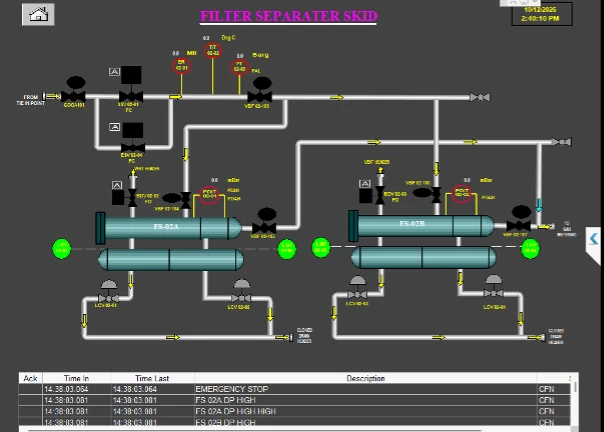This screenshot has height=432, width=604.
Task: Select the LCV 02-02 level control valve
Action: [x=241, y=292]
